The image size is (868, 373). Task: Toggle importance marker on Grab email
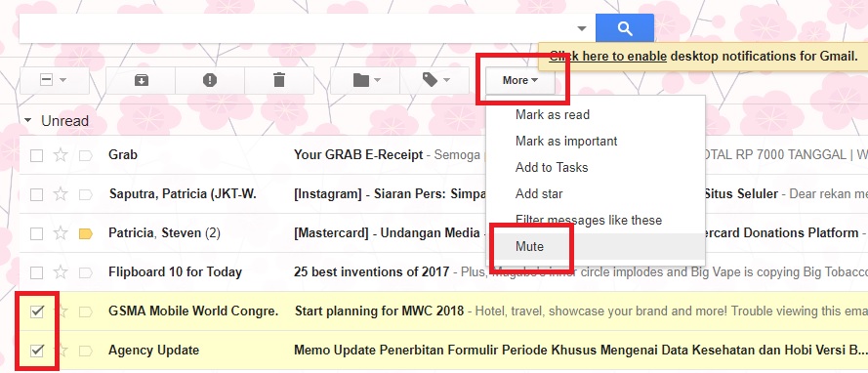pos(85,155)
